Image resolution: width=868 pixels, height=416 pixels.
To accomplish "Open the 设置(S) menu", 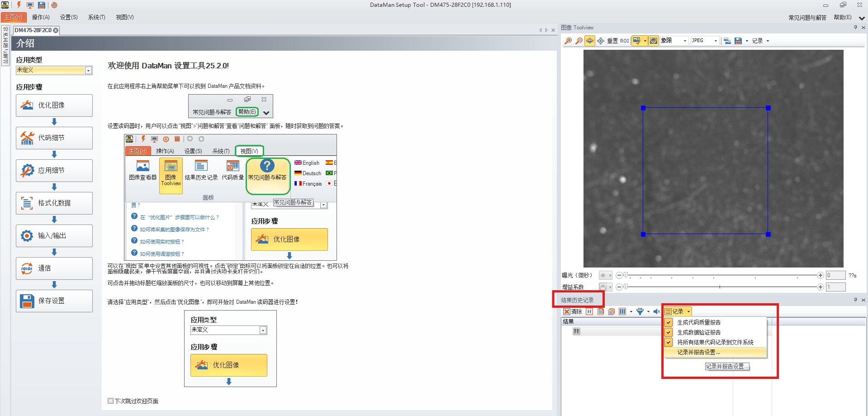I will [69, 17].
